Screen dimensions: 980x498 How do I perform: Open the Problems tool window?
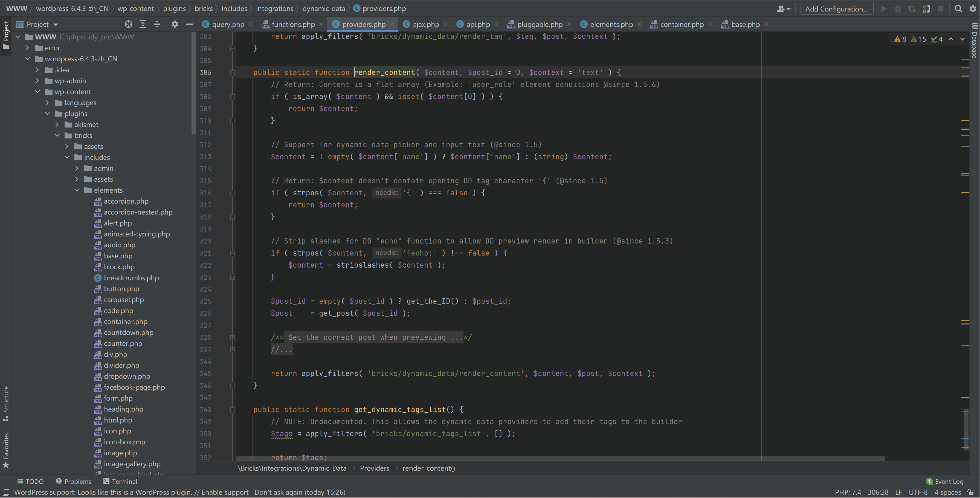pos(74,481)
